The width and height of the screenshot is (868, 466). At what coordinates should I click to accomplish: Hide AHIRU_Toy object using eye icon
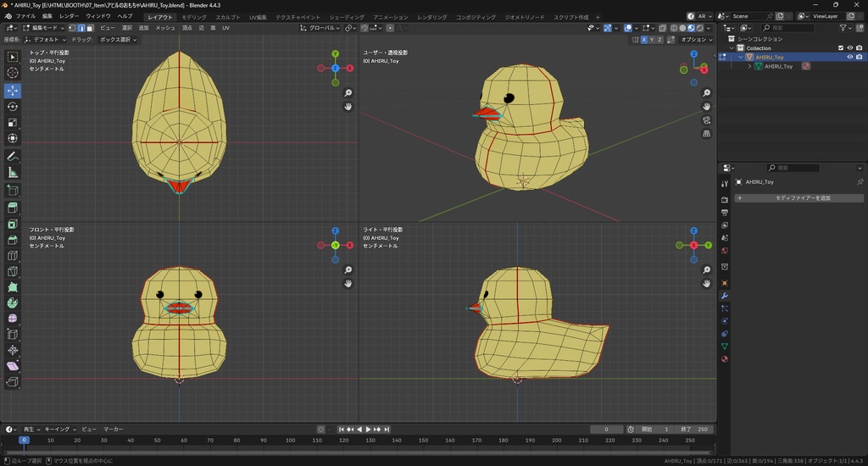[x=850, y=58]
